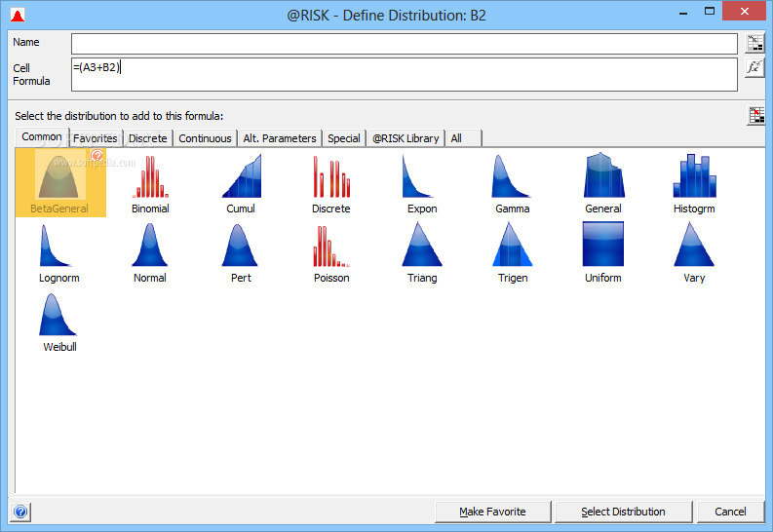Image resolution: width=773 pixels, height=532 pixels.
Task: Click the @RISK red logo in title bar
Action: click(18, 16)
